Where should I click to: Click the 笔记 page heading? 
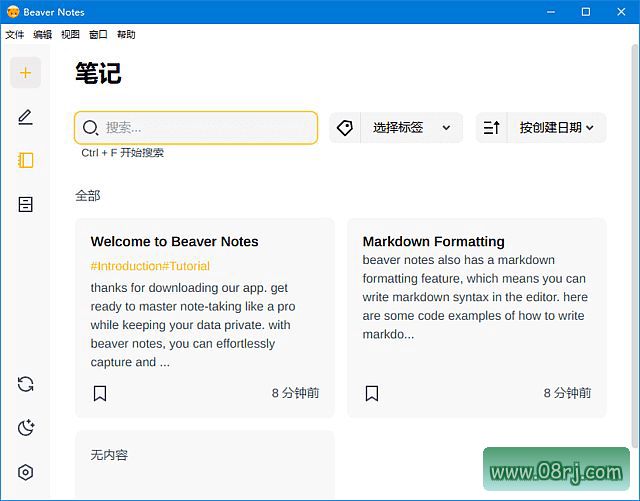pos(98,73)
